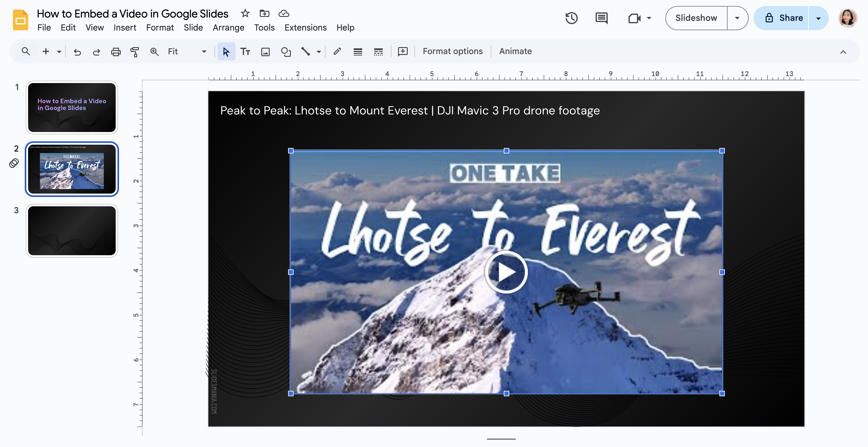Expand the line type dropdown arrow
The width and height of the screenshot is (868, 447).
[319, 52]
